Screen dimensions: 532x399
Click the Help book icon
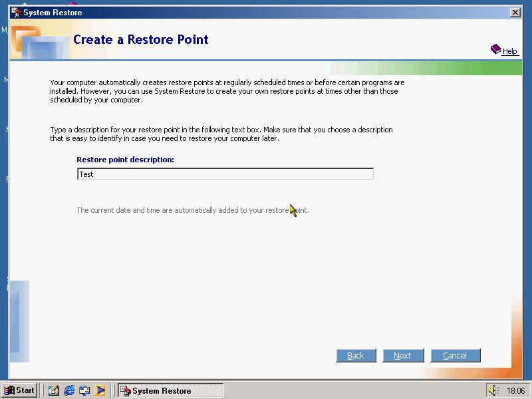[495, 49]
